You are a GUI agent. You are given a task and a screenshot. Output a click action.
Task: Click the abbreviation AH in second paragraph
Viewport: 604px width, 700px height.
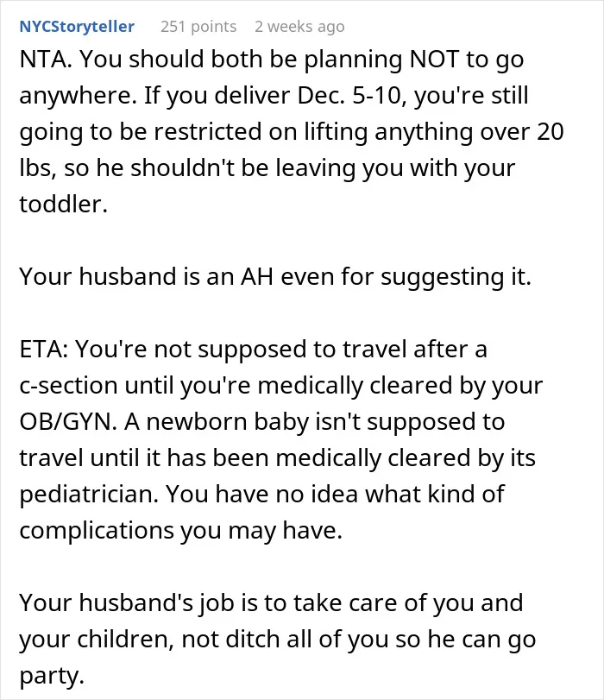(x=256, y=277)
